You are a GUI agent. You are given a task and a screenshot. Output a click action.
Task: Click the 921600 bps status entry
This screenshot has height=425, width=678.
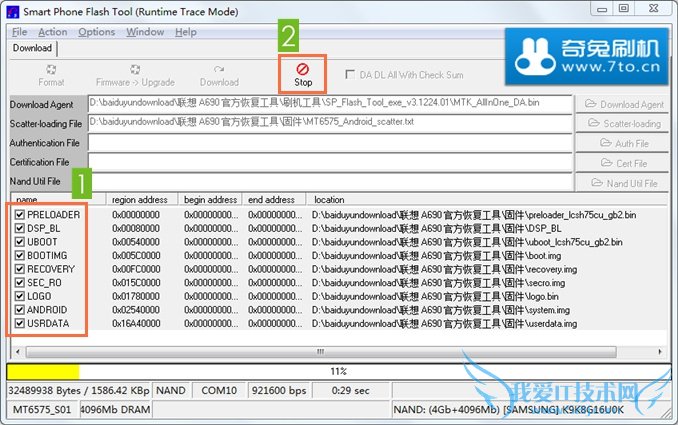point(279,390)
